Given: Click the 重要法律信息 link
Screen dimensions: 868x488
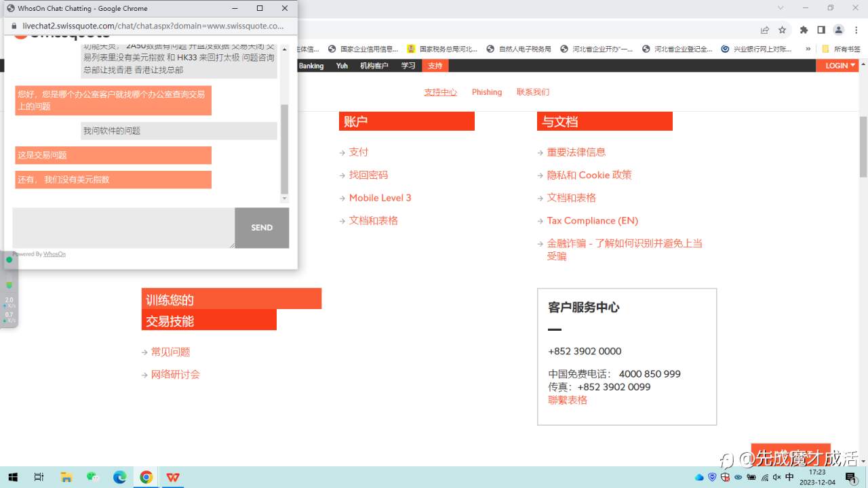Looking at the screenshot, I should [576, 152].
